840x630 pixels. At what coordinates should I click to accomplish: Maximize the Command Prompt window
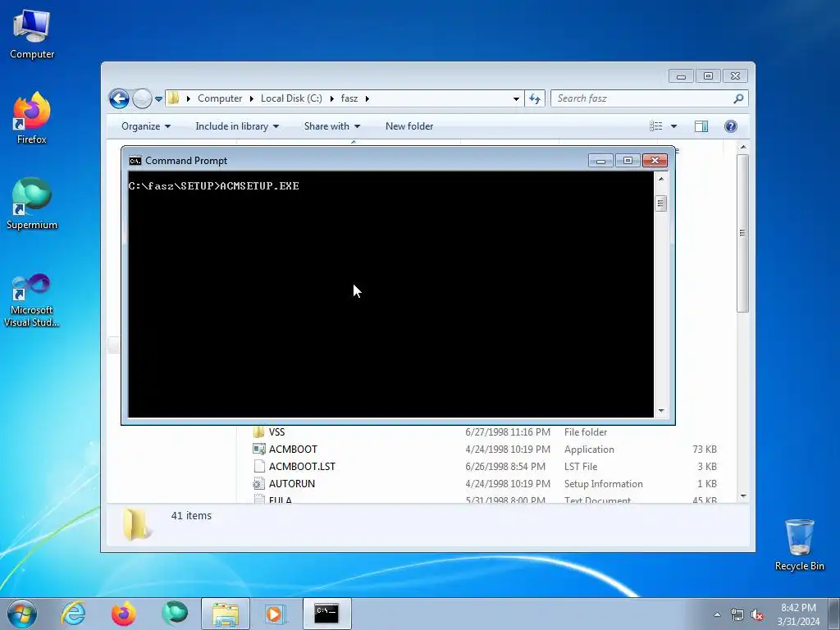tap(628, 160)
